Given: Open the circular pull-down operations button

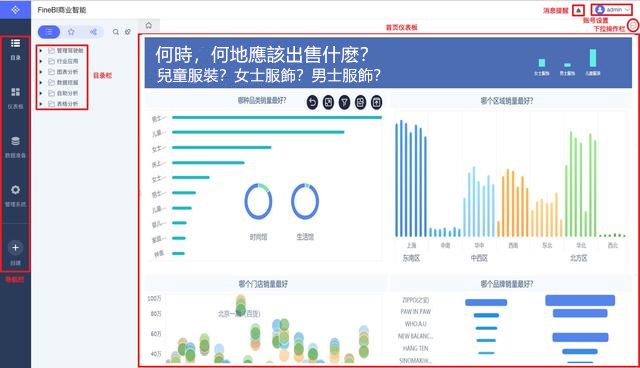Looking at the screenshot, I should click(633, 26).
